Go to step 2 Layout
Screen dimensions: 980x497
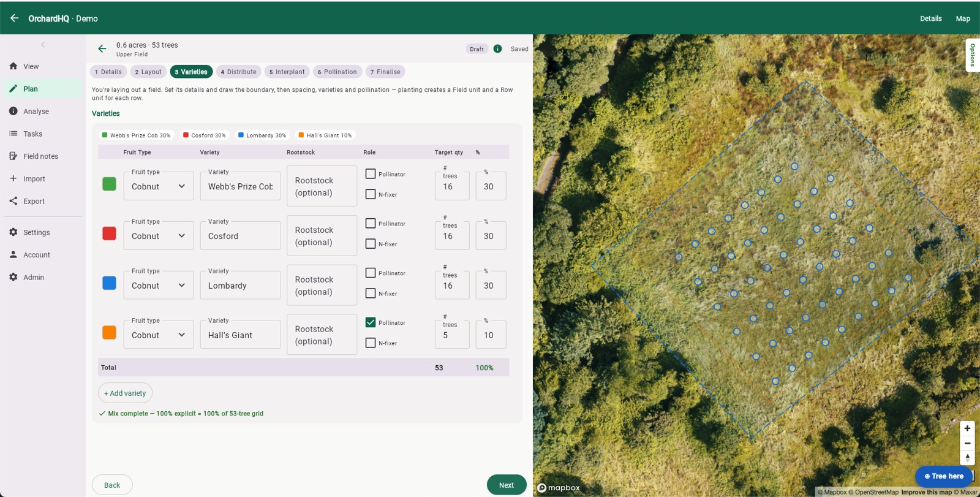click(x=148, y=72)
